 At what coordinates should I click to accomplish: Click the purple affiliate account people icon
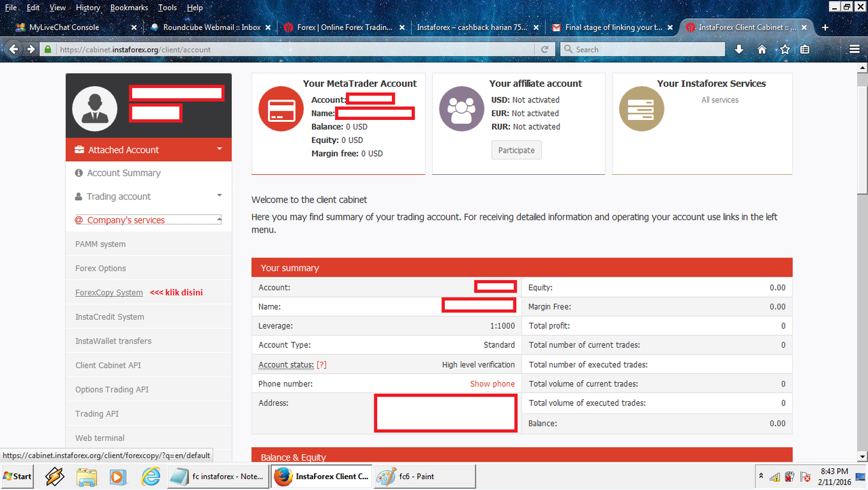click(462, 109)
